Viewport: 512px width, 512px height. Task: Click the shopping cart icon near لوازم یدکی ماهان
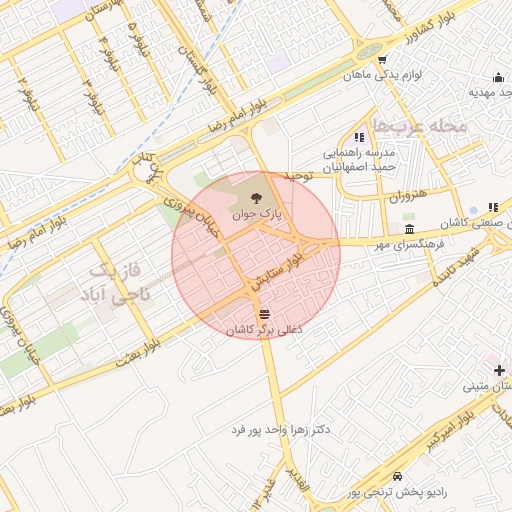(382, 60)
